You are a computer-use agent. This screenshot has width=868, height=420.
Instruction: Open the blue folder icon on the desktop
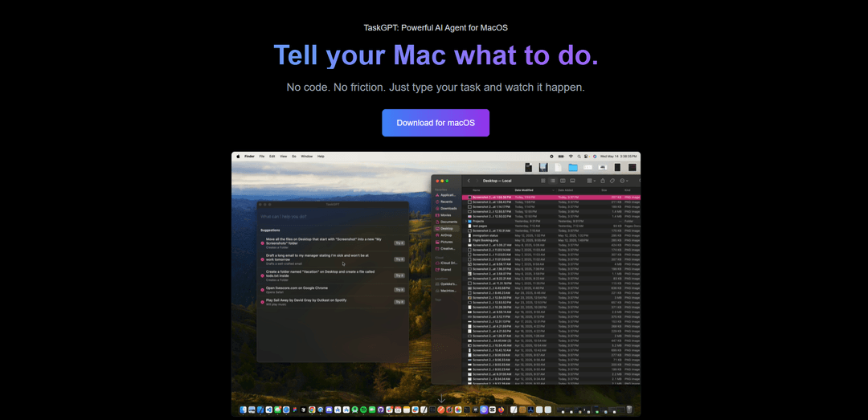[573, 168]
